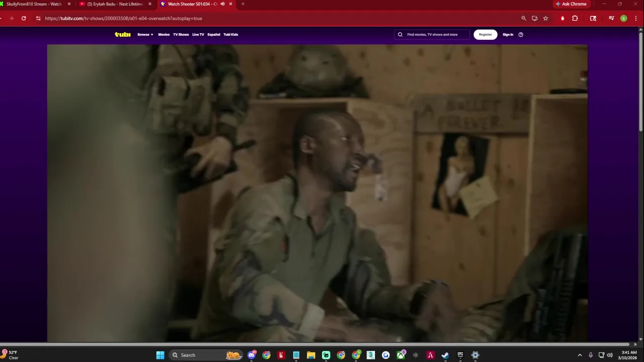Open Settings gear on the taskbar

[475, 355]
